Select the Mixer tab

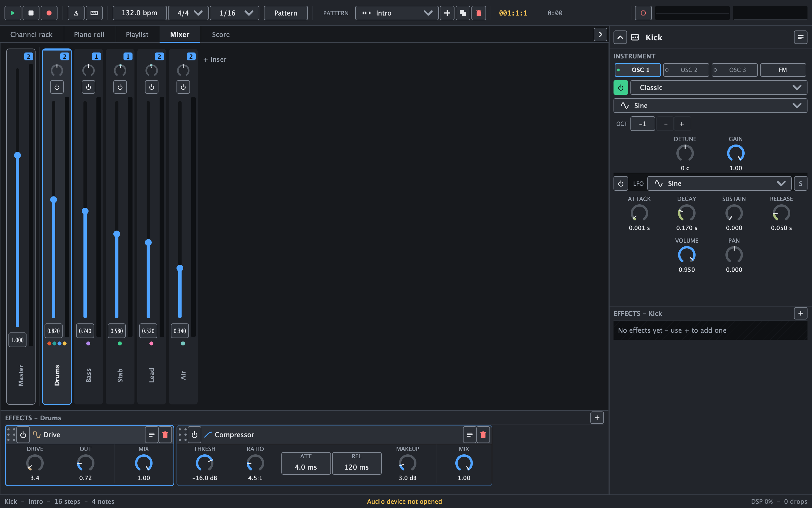180,34
